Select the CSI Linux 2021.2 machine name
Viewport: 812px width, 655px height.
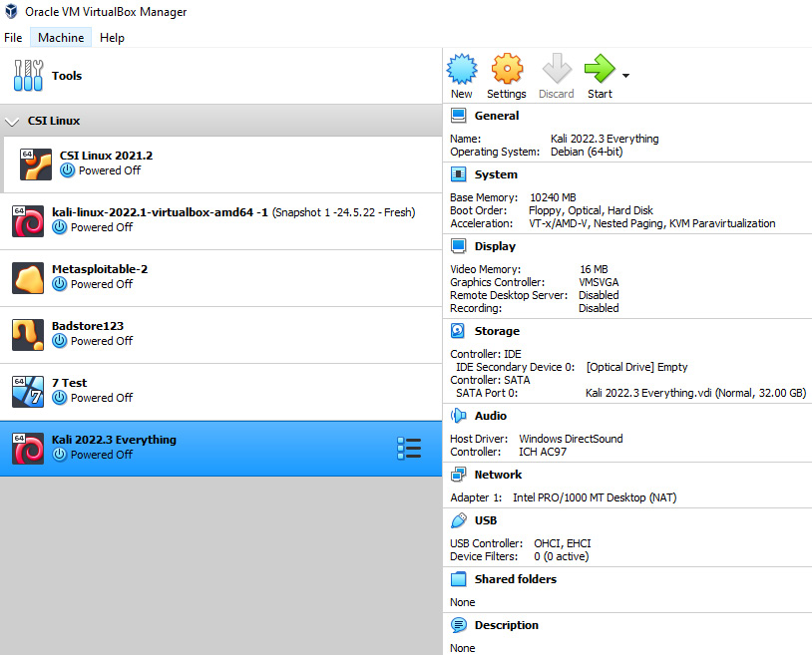click(x=106, y=156)
